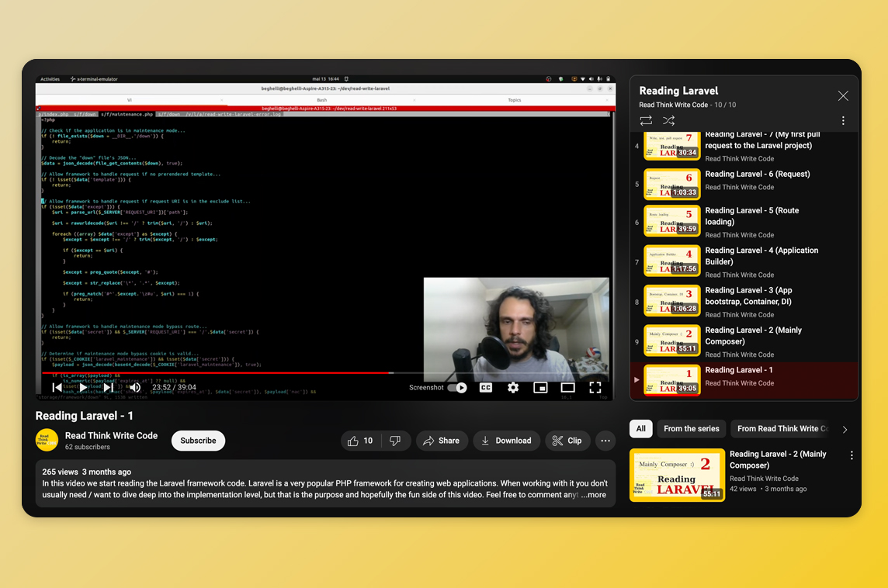Select the From the series chip
Screen dimensions: 888x588
click(692, 429)
